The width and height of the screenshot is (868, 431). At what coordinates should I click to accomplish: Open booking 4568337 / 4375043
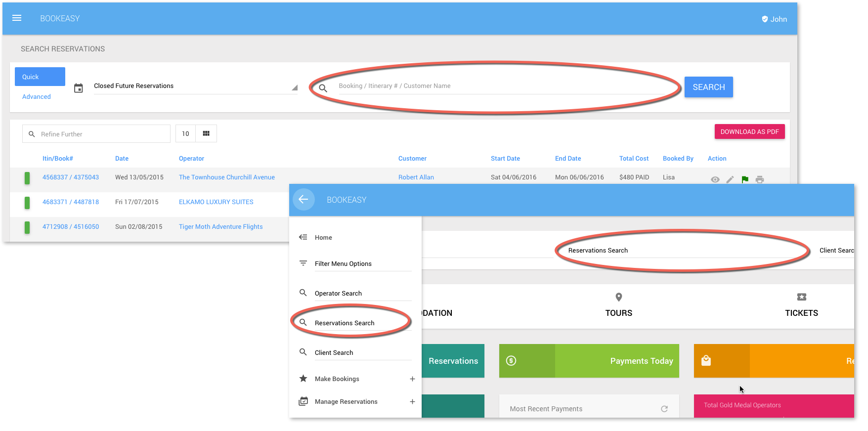click(71, 177)
